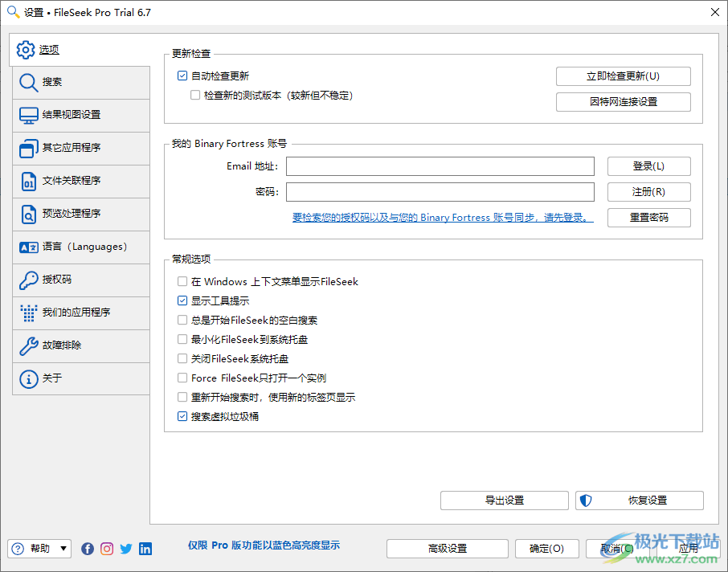Open 高级设置 button
The height and width of the screenshot is (572, 728).
[x=447, y=549]
